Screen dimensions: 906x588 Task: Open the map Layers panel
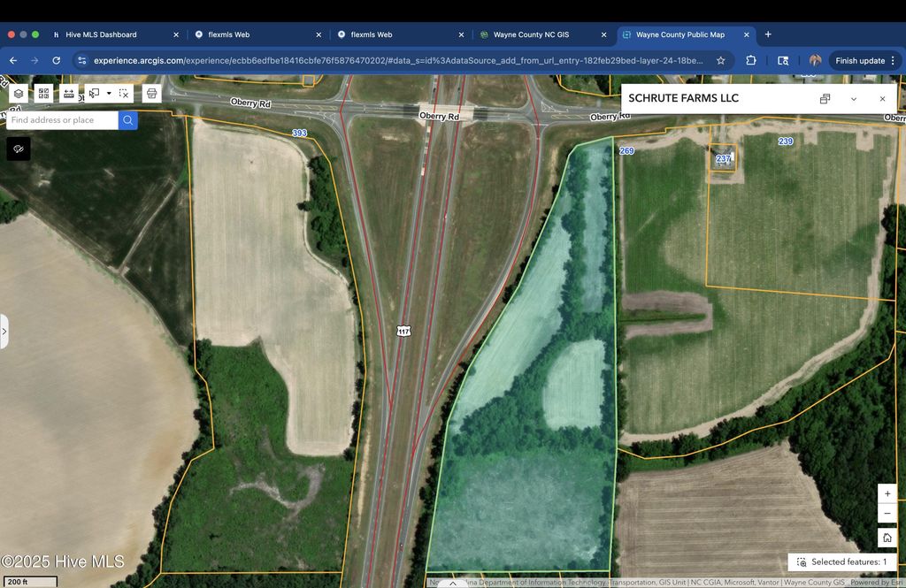[19, 93]
